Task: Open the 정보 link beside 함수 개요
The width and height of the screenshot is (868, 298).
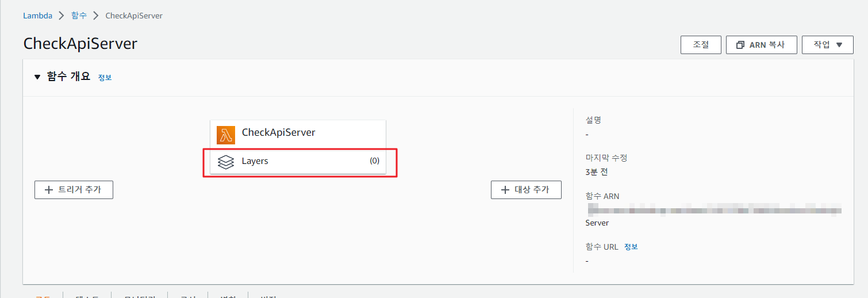Action: [x=105, y=78]
